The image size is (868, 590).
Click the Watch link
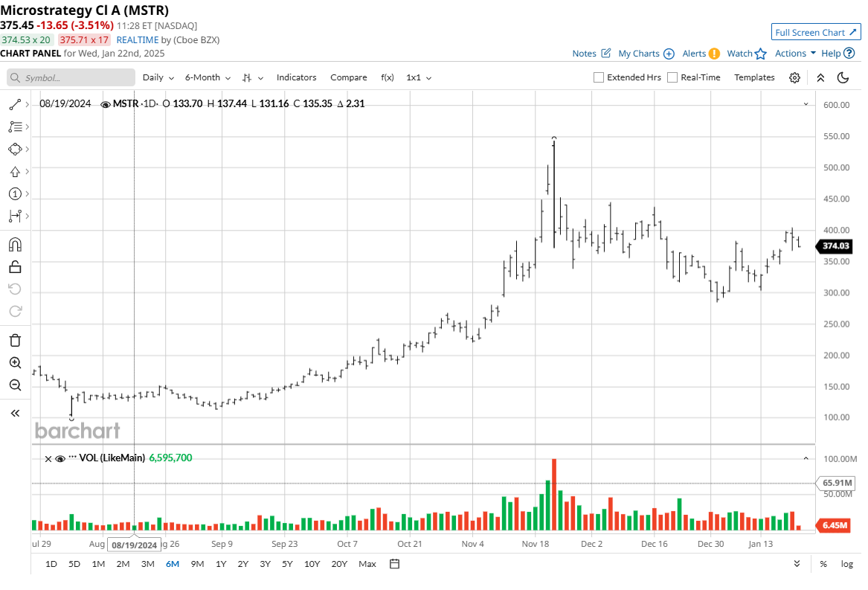pyautogui.click(x=739, y=53)
